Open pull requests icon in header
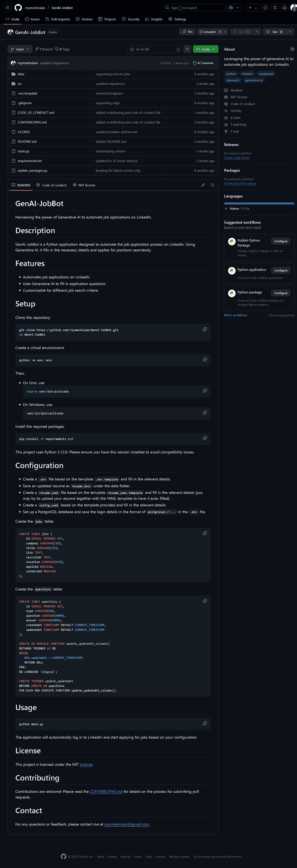Viewport: 297px width, 868px height. click(275, 7)
